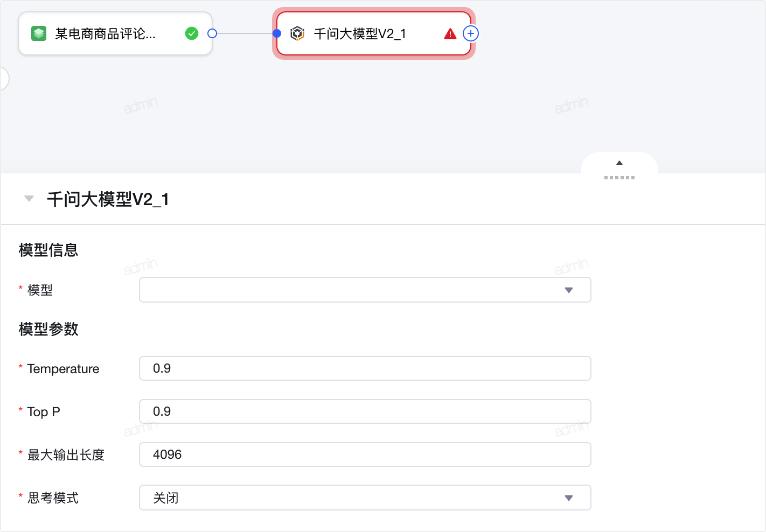Click the Temperature input field
The width and height of the screenshot is (766, 532).
(x=365, y=368)
